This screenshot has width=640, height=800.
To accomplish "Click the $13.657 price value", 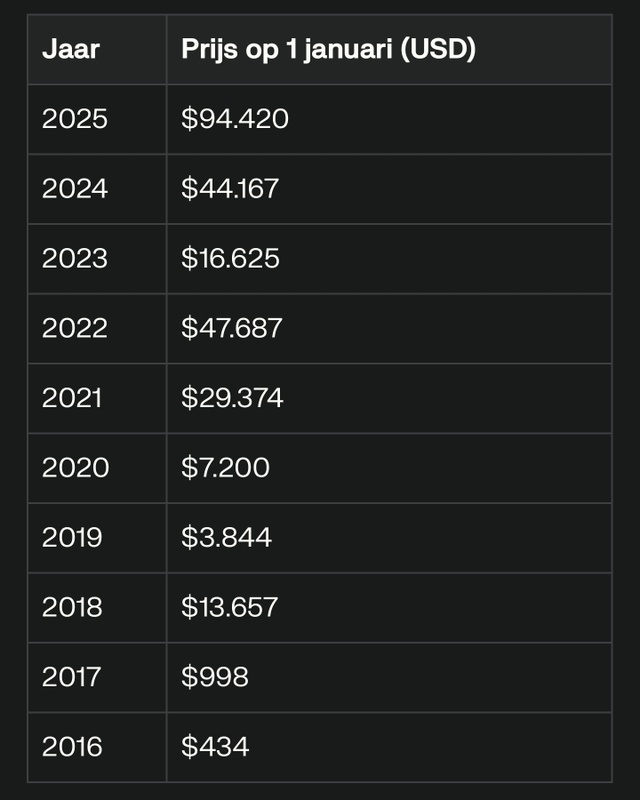I will coord(230,607).
